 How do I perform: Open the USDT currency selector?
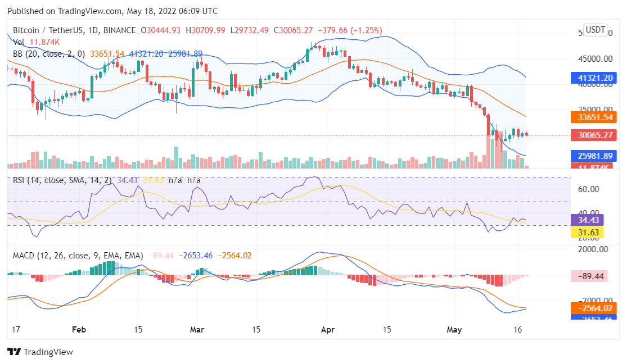[596, 30]
